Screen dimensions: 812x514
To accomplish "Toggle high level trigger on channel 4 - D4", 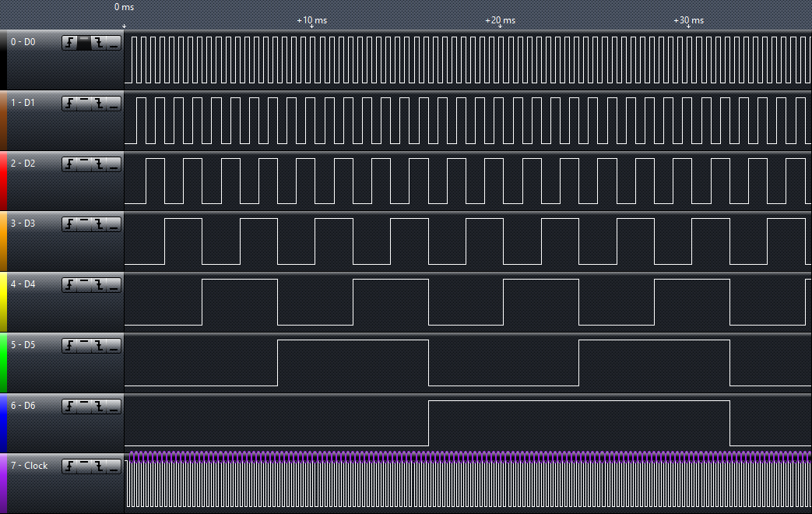I will pos(84,285).
